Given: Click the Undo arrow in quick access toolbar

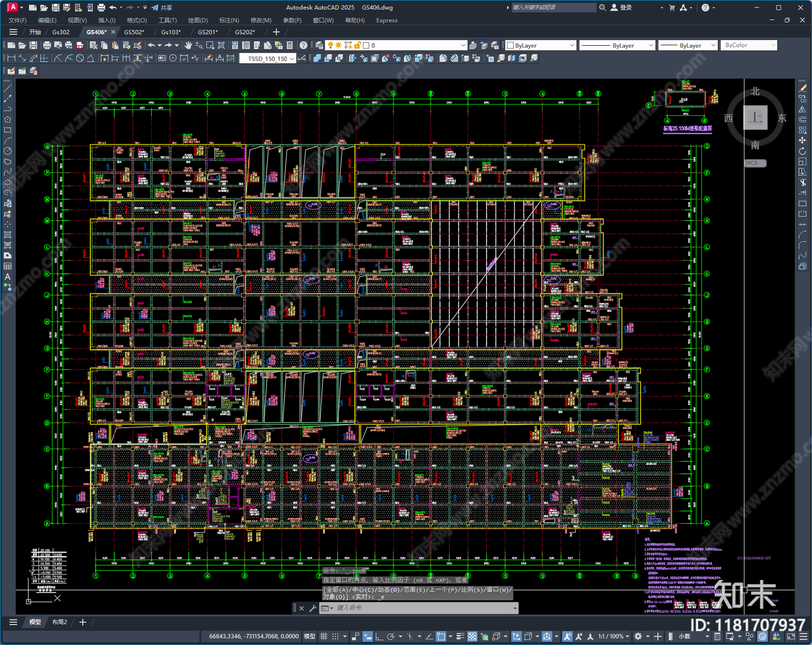Looking at the screenshot, I should [113, 8].
